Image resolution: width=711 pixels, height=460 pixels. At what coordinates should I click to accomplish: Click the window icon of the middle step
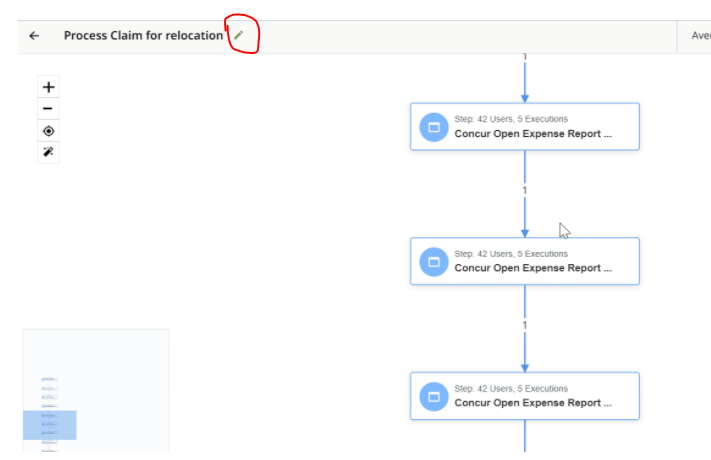pos(434,262)
